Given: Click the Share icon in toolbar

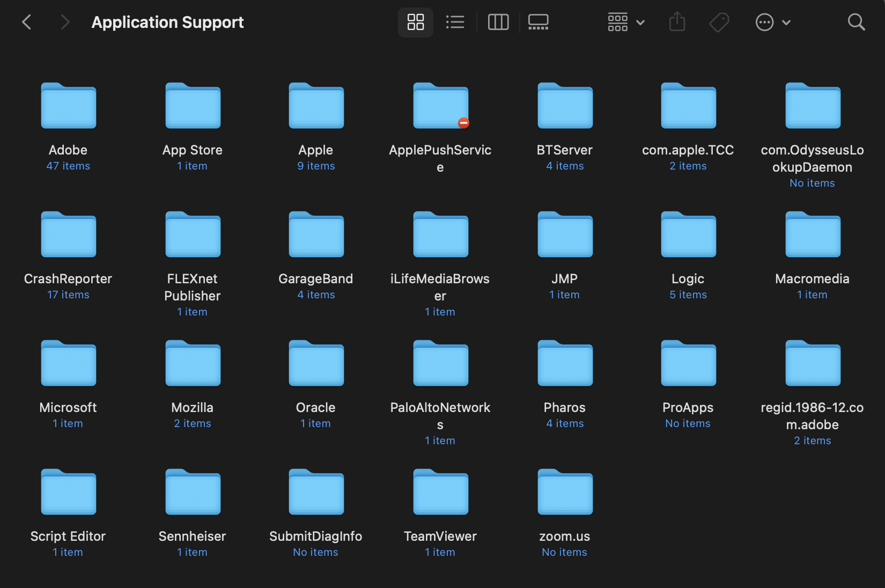Looking at the screenshot, I should coord(677,22).
